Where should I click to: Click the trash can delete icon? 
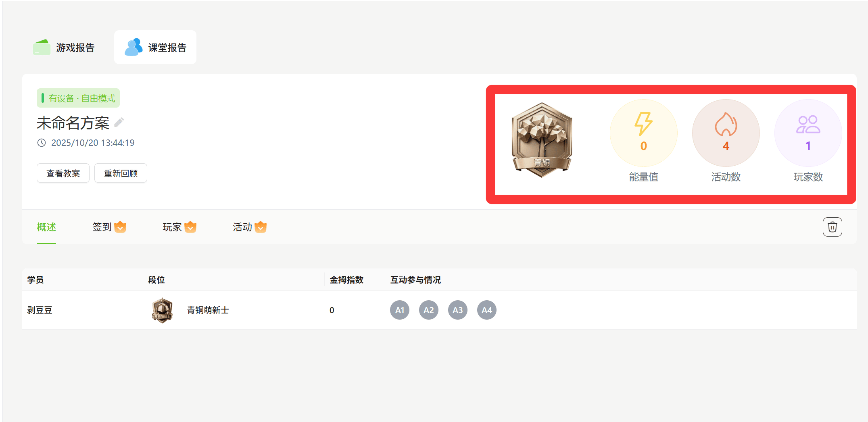click(x=832, y=227)
